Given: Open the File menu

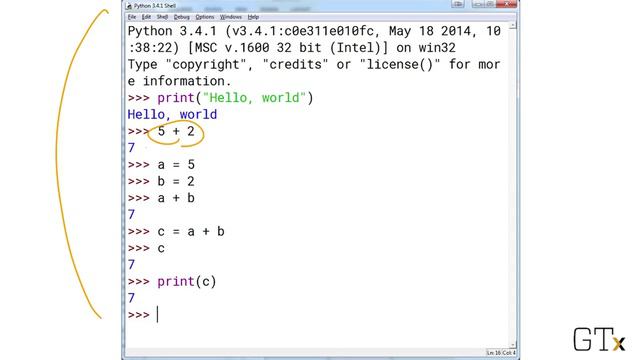Looking at the screenshot, I should click(132, 17).
